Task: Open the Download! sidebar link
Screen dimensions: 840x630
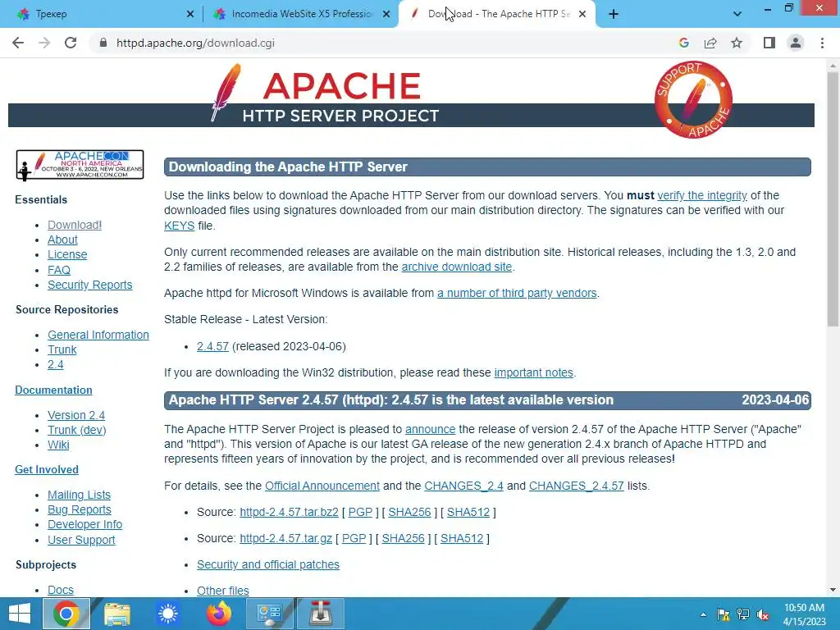Action: (x=75, y=225)
